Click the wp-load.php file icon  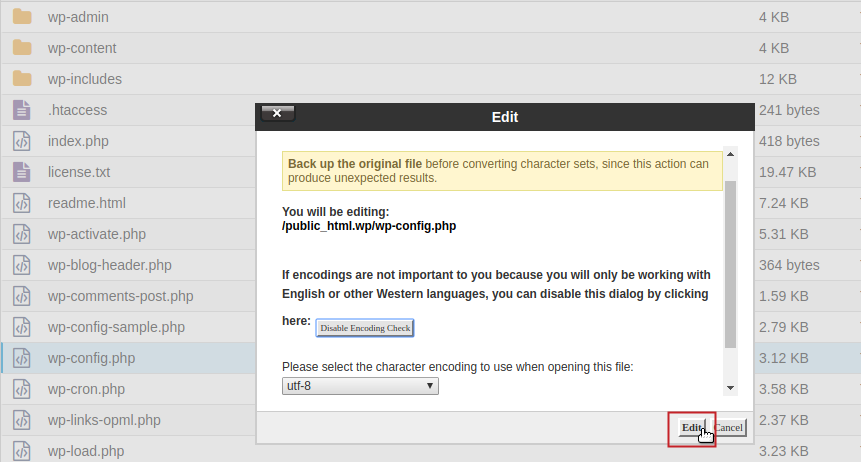pyautogui.click(x=23, y=451)
